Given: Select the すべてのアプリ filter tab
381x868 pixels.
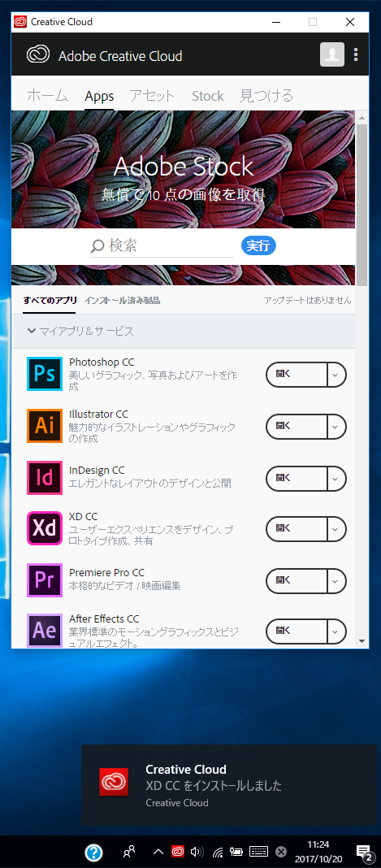Looking at the screenshot, I should coord(50,301).
